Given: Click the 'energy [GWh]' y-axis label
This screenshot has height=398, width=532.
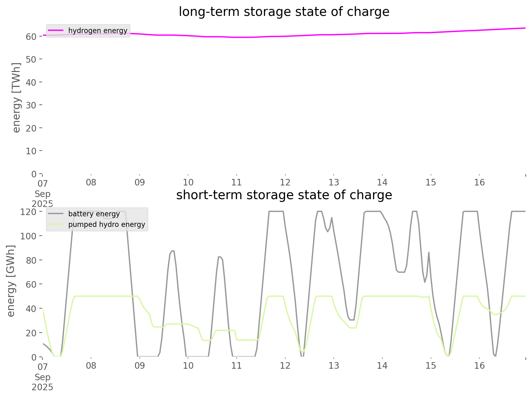Looking at the screenshot, I should pyautogui.click(x=11, y=281).
